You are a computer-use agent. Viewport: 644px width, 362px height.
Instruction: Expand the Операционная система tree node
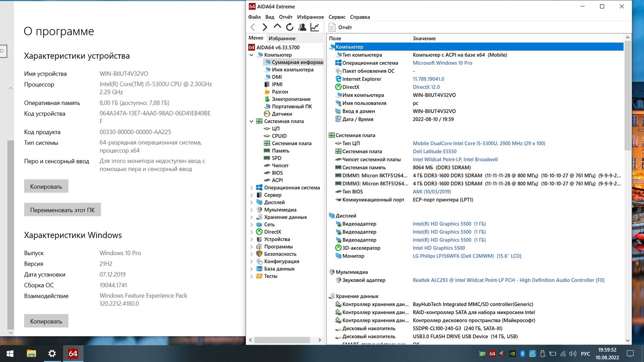pos(252,188)
